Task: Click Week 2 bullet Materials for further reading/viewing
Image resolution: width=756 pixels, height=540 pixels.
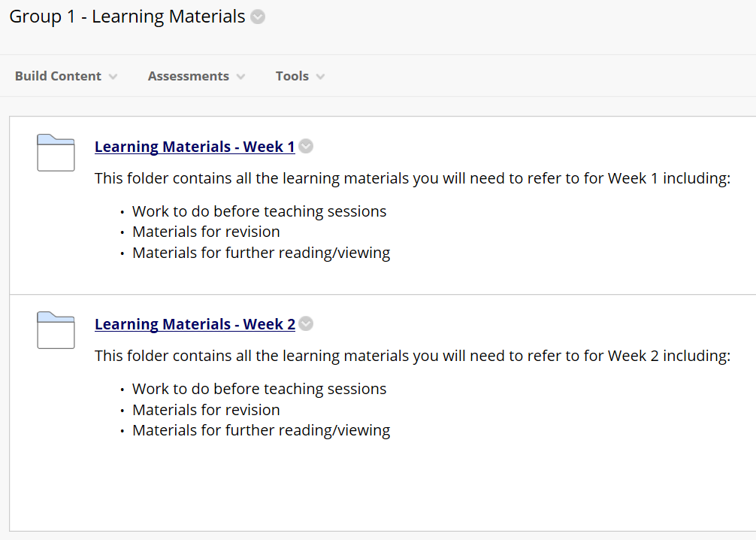Action: coord(262,430)
